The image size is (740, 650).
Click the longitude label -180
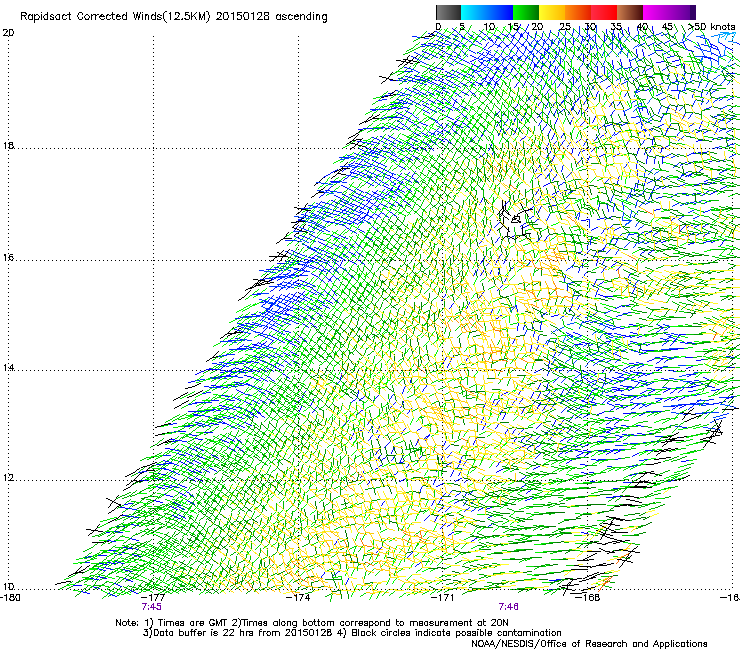tap(10, 598)
